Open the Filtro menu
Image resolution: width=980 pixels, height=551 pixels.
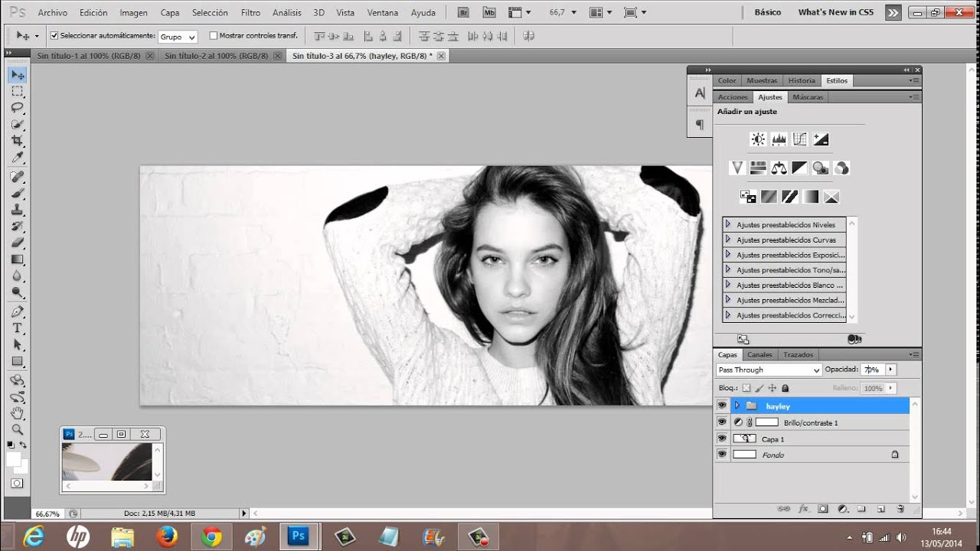(x=250, y=12)
